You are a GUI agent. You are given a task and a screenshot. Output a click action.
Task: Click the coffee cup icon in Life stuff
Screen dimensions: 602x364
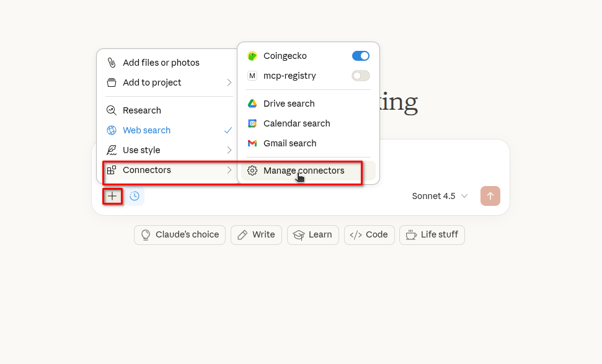(x=411, y=235)
